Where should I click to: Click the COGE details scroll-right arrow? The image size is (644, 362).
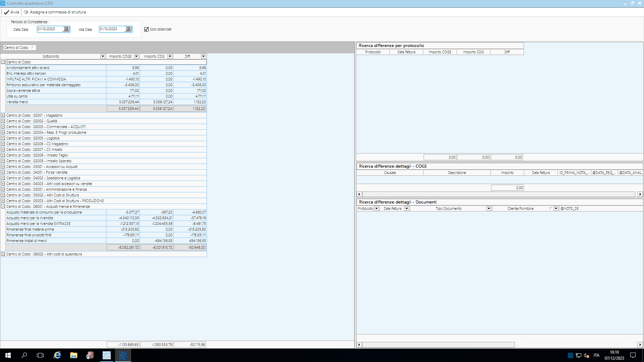tap(640, 194)
